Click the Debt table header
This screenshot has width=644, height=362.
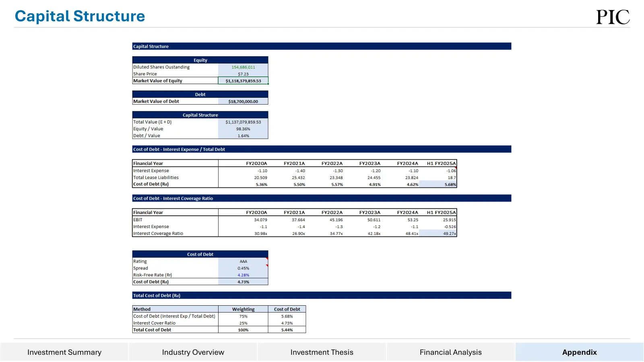[200, 95]
